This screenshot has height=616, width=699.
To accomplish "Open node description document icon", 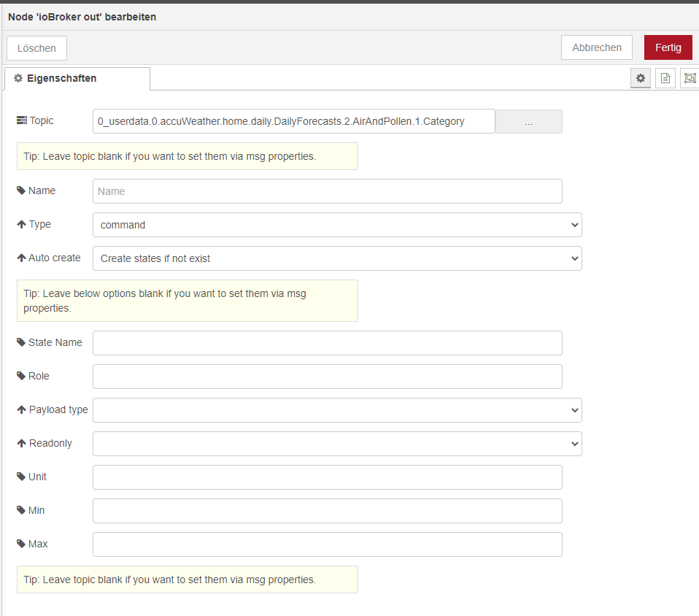I will (x=665, y=78).
